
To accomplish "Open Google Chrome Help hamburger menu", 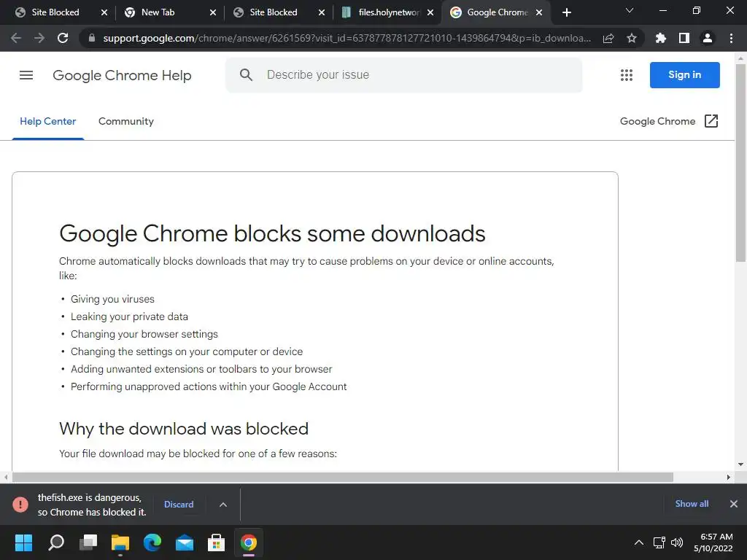I will 26,75.
